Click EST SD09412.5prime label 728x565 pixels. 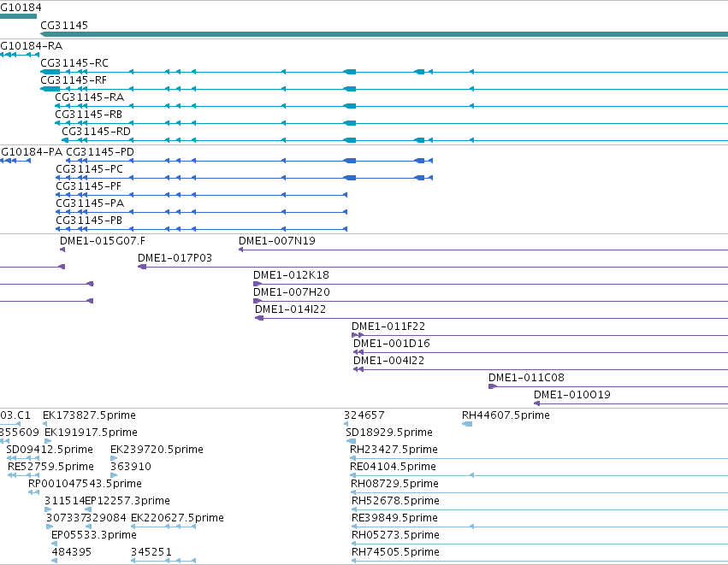click(50, 450)
